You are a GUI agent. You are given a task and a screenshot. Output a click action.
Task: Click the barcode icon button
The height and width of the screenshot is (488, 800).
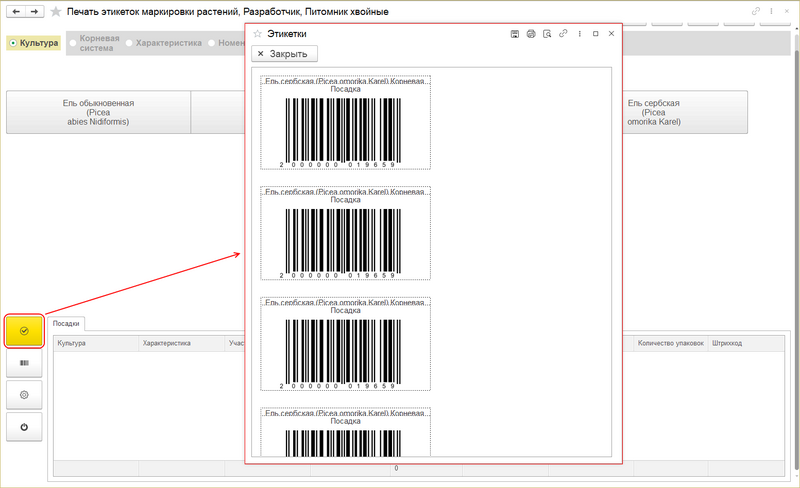point(24,363)
